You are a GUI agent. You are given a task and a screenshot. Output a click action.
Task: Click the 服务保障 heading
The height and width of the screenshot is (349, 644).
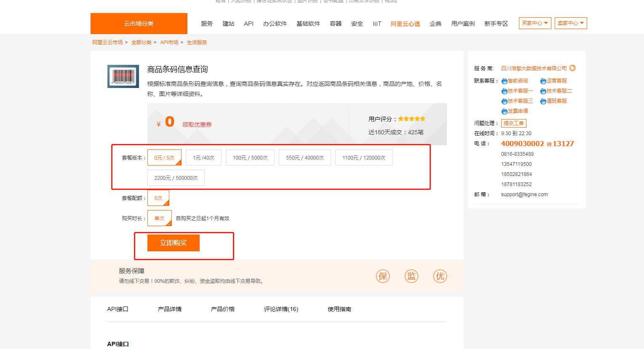[131, 271]
